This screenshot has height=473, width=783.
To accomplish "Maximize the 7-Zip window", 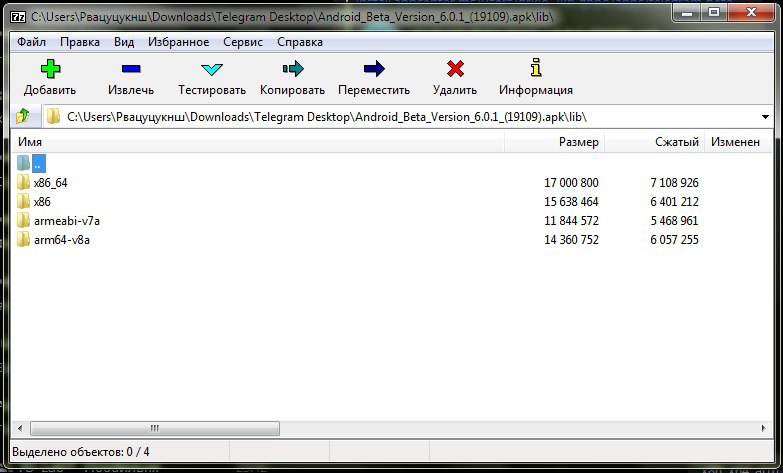I will (x=714, y=12).
